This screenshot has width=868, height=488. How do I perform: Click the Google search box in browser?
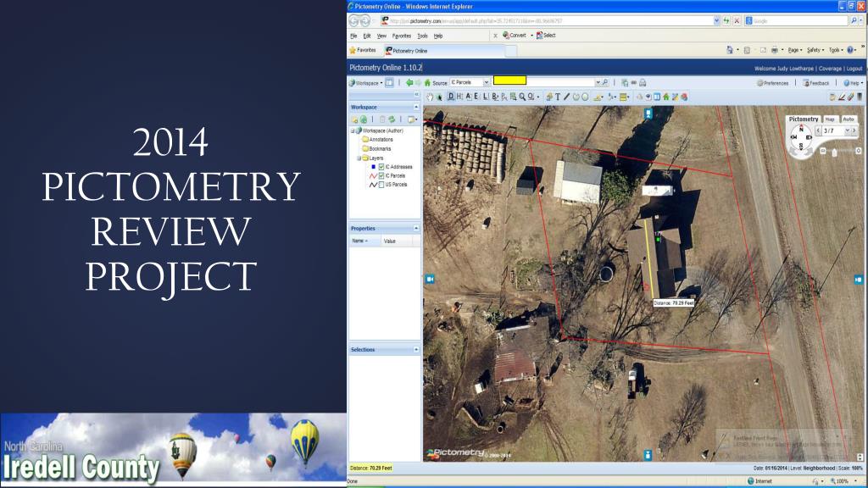[x=797, y=21]
